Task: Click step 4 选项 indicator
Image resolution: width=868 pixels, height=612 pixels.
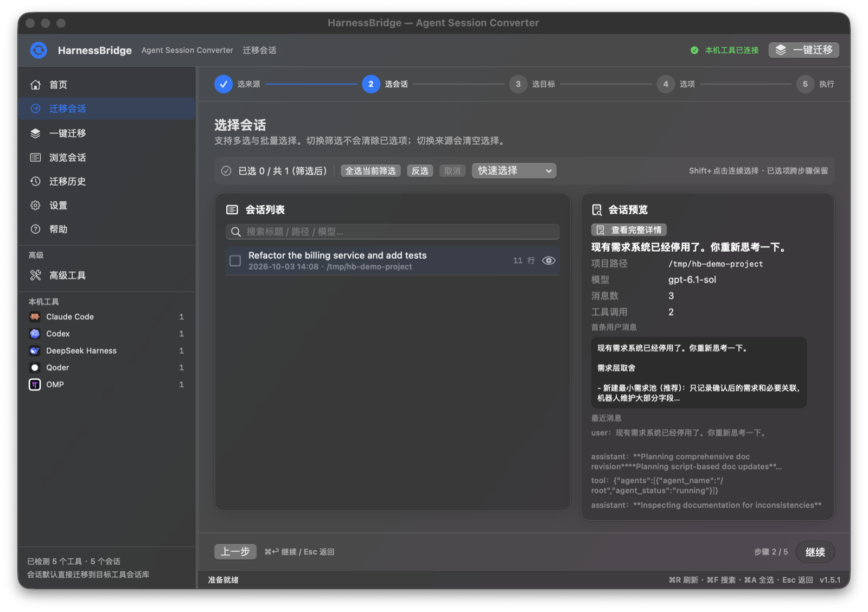Action: point(666,84)
